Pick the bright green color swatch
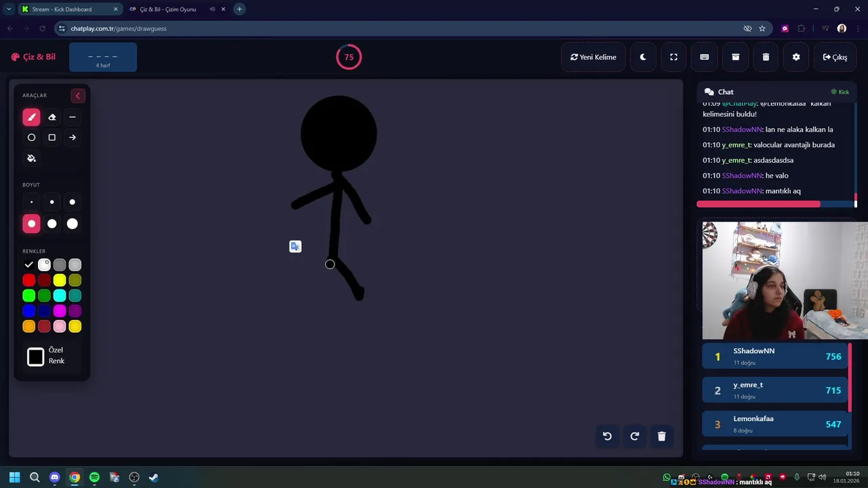The image size is (868, 488). click(x=28, y=296)
